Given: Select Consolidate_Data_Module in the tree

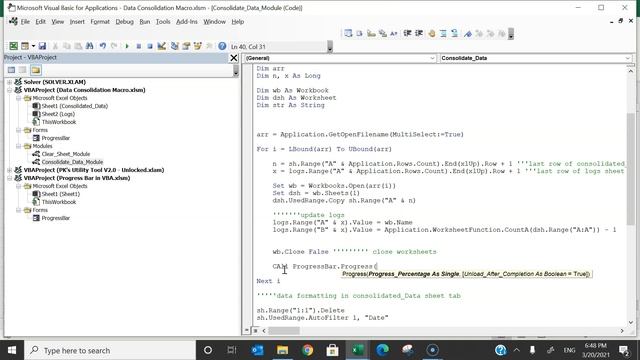Looking at the screenshot, I should (x=72, y=162).
